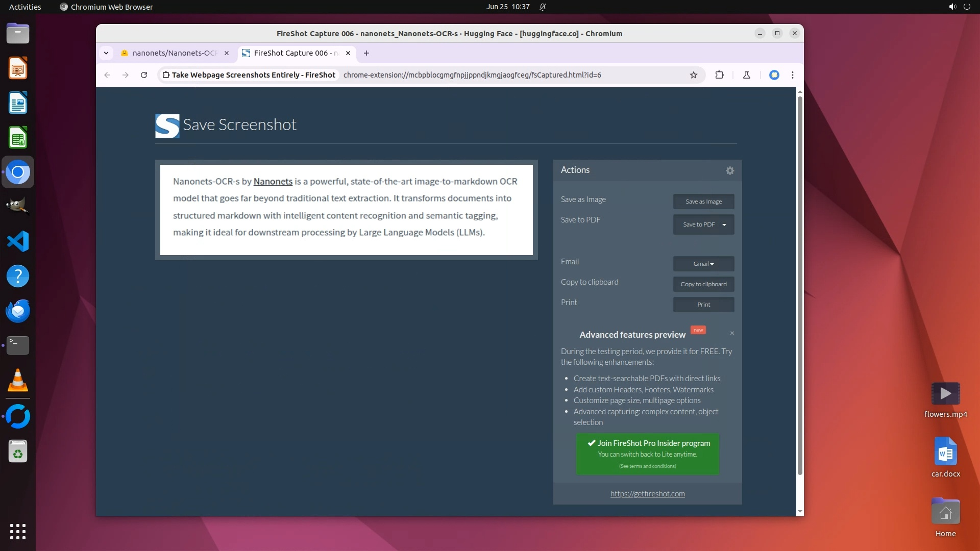Switch to the nanonets/Nanonets-OCR tab

coord(174,53)
